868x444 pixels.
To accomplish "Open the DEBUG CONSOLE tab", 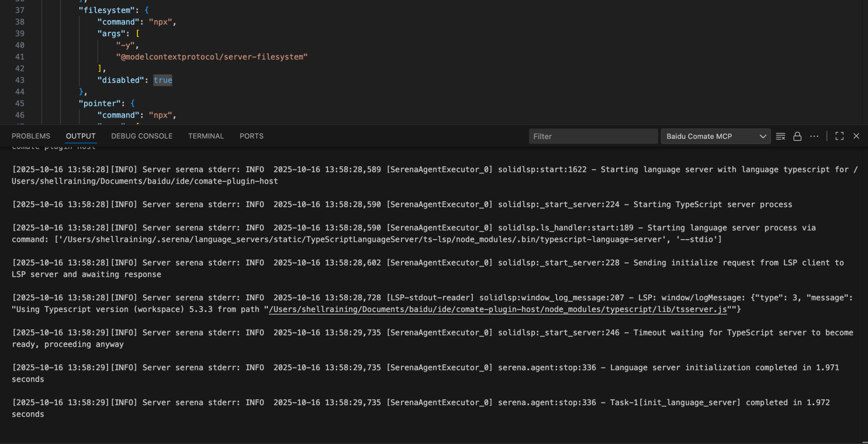I will point(142,136).
